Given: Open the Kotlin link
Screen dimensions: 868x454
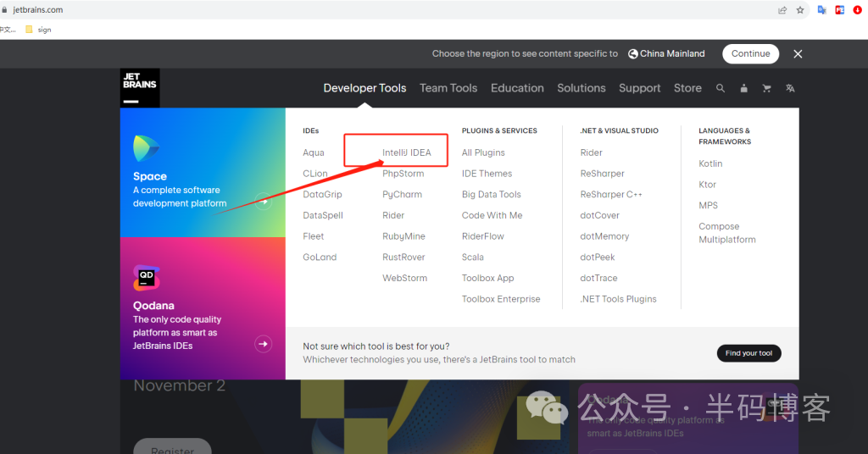Looking at the screenshot, I should coord(710,163).
